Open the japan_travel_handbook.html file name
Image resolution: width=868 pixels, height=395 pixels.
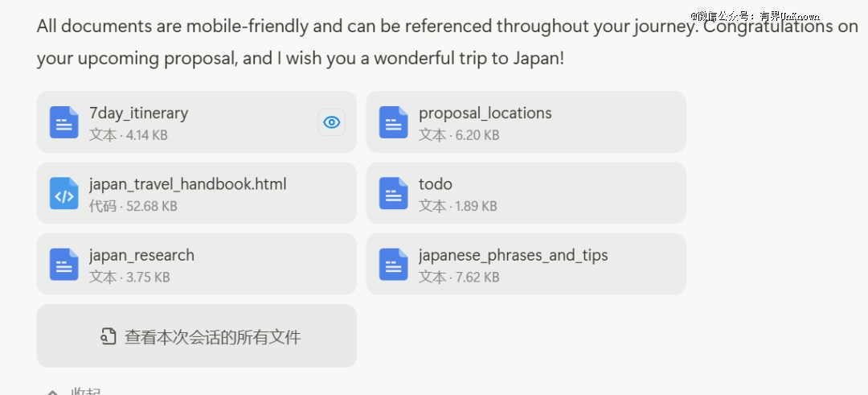pyautogui.click(x=187, y=184)
